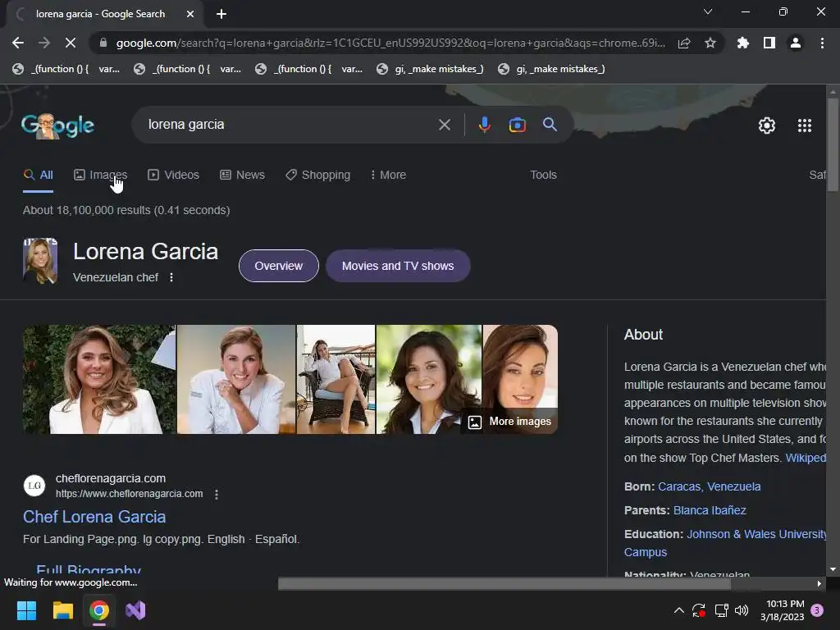Open the Chrome profile menu

pos(796,43)
